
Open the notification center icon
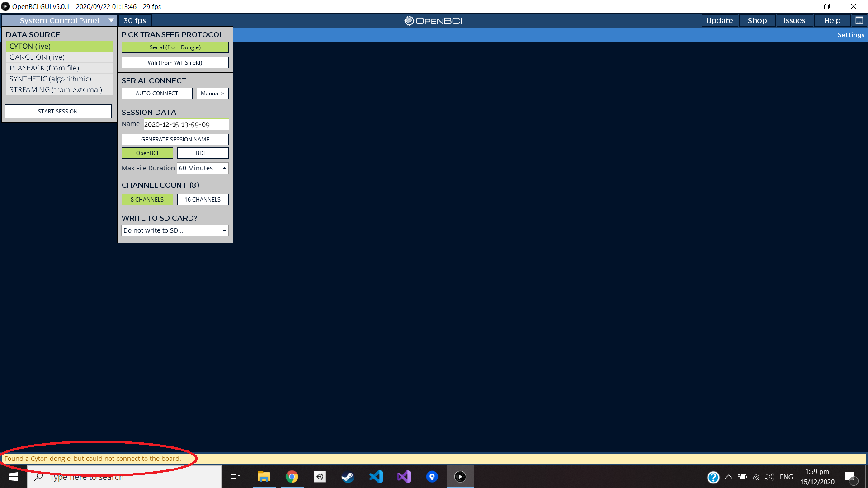tap(850, 477)
